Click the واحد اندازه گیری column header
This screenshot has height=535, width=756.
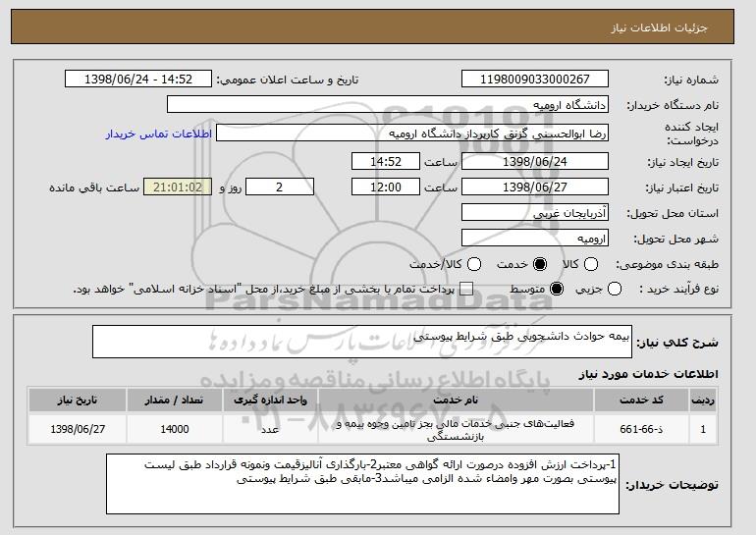pyautogui.click(x=270, y=401)
